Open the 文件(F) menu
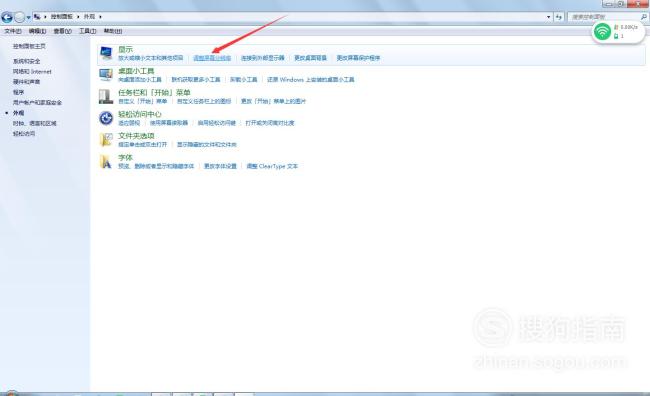 (x=13, y=31)
